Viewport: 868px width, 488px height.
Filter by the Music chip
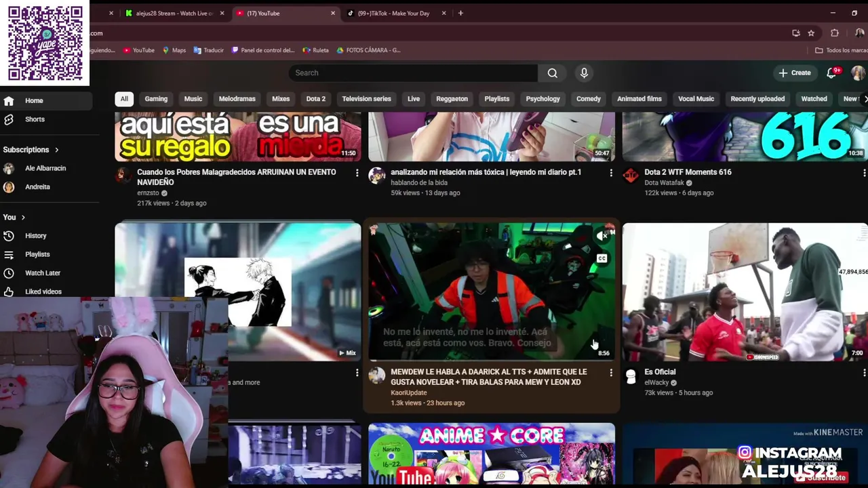[193, 99]
